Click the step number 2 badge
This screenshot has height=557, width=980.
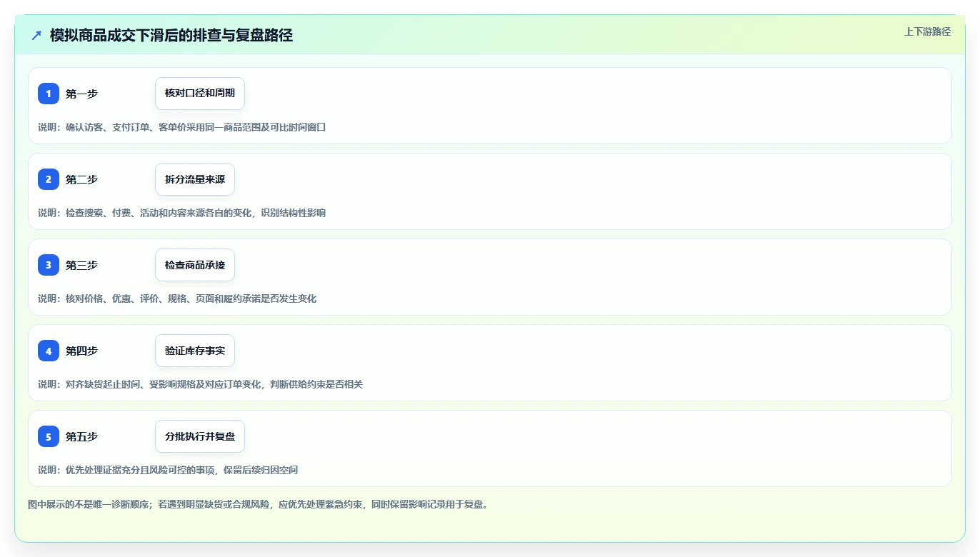(x=49, y=179)
